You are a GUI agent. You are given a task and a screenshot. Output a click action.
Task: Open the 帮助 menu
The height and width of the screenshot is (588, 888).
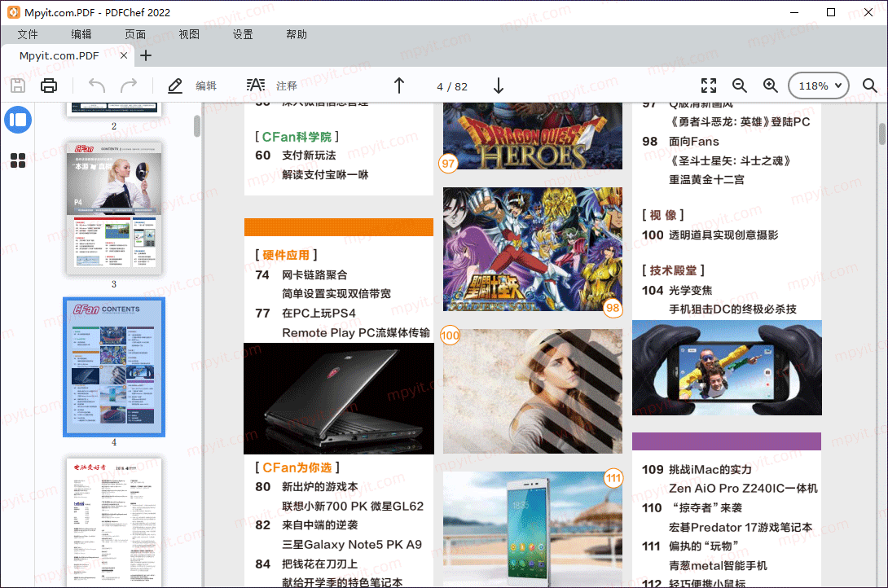click(x=297, y=34)
